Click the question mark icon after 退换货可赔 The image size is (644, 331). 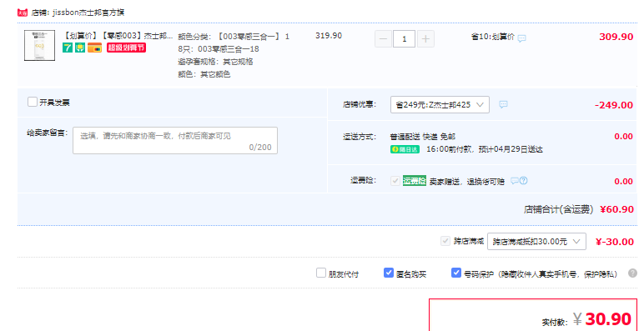pos(524,180)
